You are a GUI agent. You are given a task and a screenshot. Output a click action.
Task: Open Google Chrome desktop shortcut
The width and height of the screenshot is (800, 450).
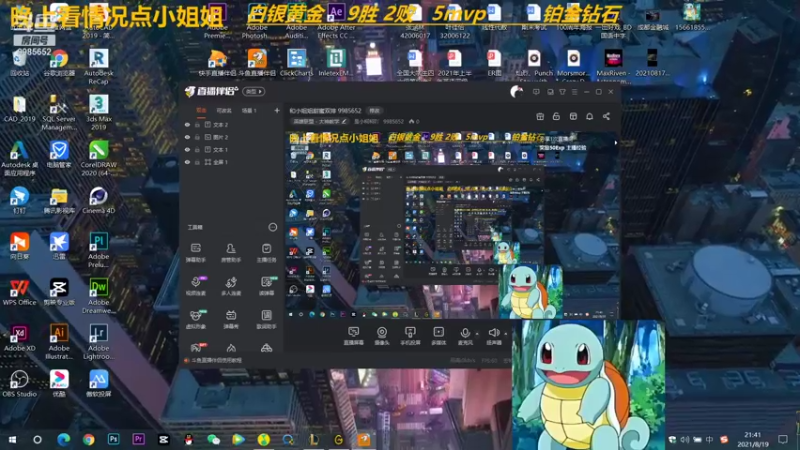pyautogui.click(x=59, y=63)
